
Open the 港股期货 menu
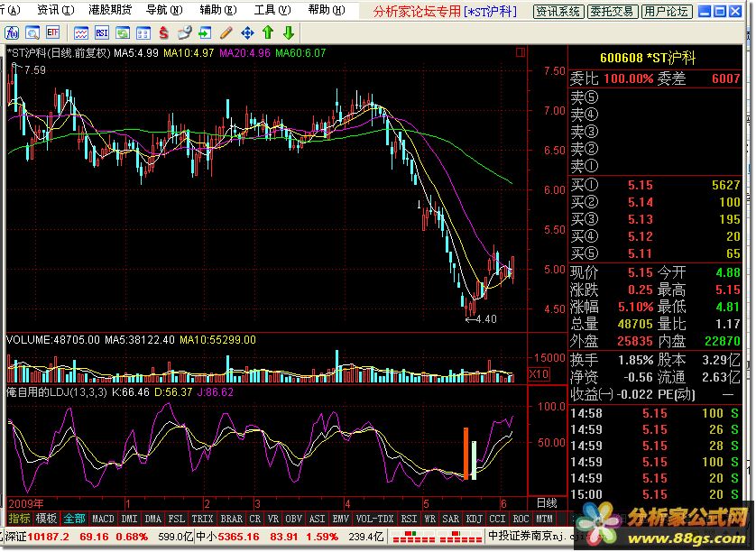click(110, 10)
